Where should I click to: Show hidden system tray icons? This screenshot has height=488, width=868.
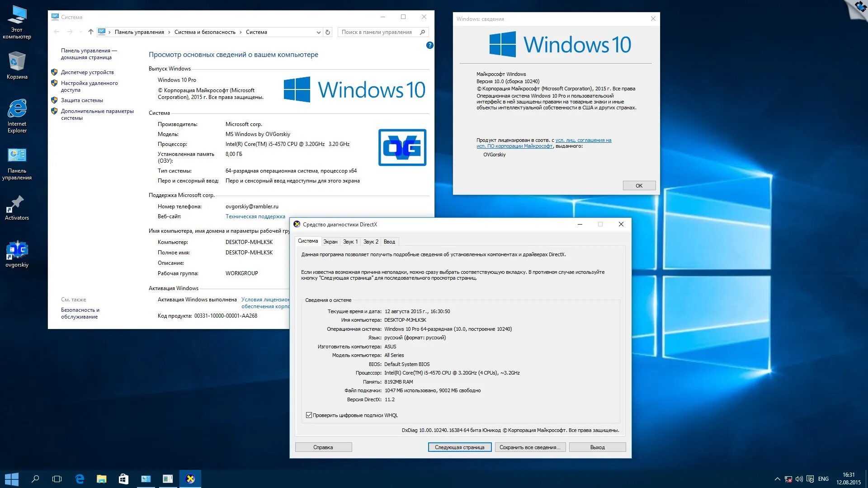(x=777, y=479)
